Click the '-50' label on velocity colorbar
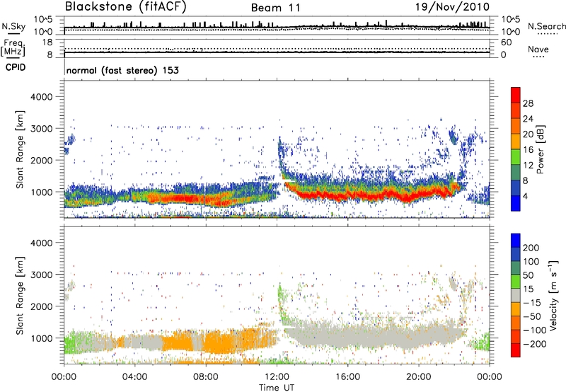Image resolution: width=566 pixels, height=392 pixels. coord(532,316)
